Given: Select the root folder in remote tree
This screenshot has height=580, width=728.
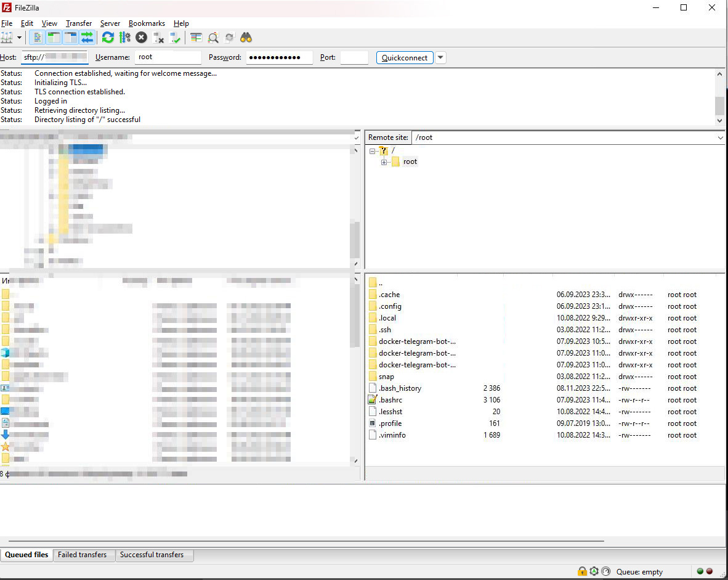Looking at the screenshot, I should click(410, 161).
